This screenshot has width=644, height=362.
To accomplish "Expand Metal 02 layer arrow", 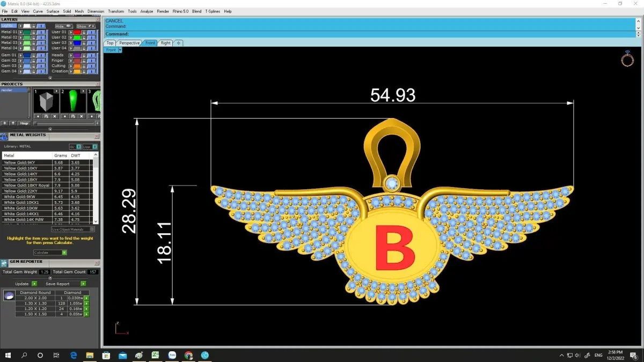I will [20, 38].
